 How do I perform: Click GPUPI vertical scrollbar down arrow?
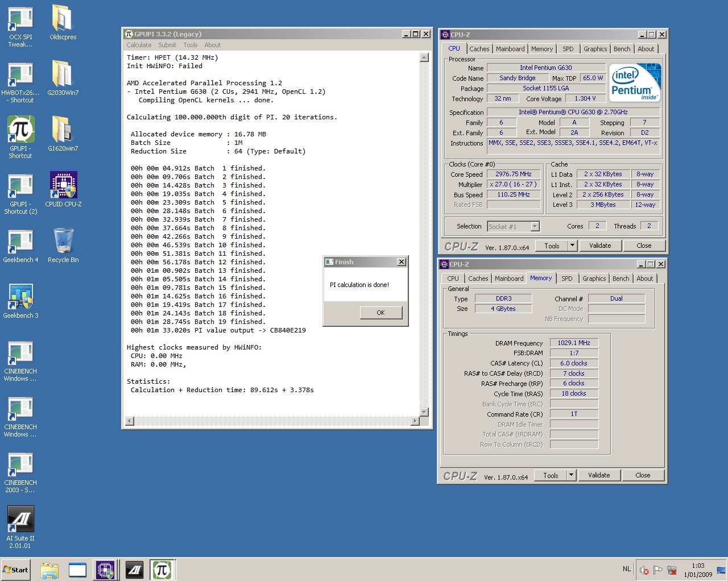click(x=424, y=412)
